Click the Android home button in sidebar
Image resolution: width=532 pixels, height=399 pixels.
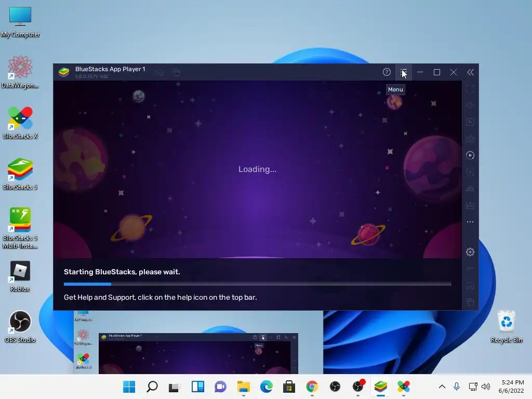tap(470, 285)
